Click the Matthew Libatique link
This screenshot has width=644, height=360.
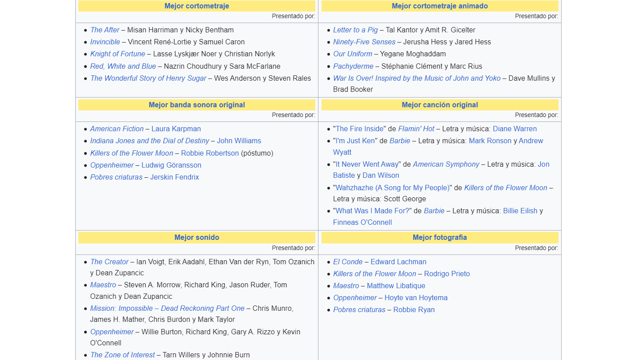(396, 286)
